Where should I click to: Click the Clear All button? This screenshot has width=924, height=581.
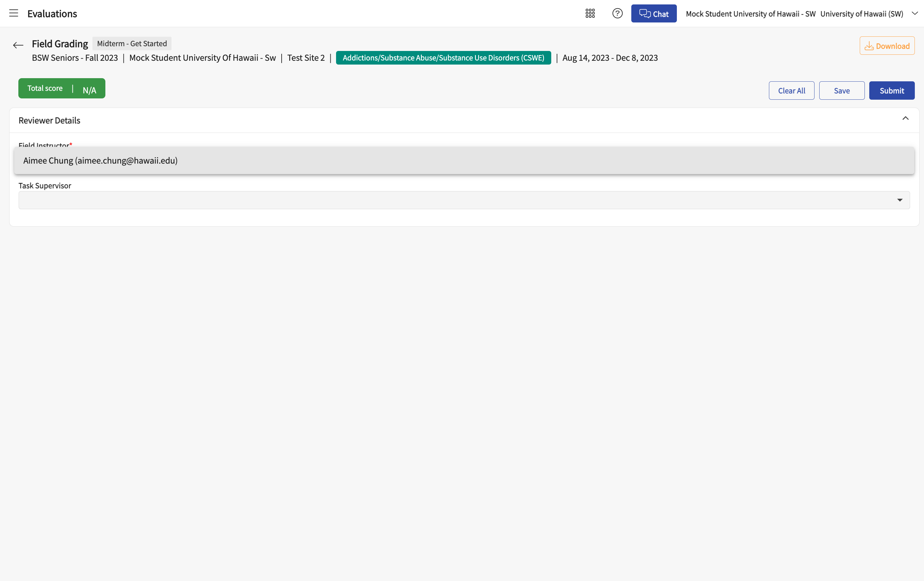tap(792, 91)
